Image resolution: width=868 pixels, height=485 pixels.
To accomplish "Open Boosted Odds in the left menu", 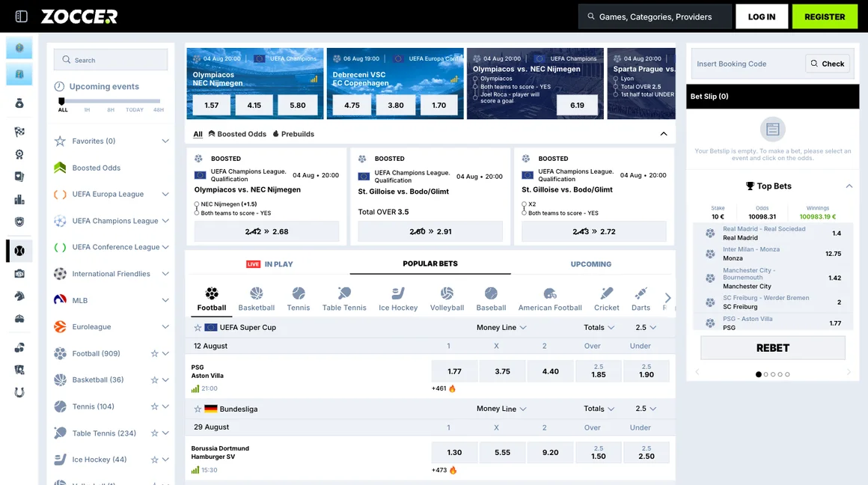I will click(97, 168).
